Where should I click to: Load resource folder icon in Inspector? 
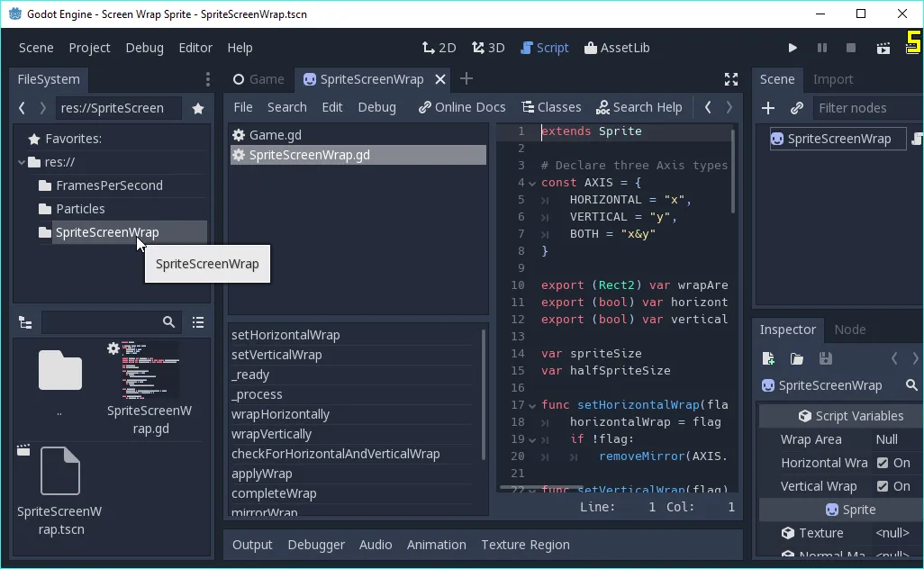click(797, 358)
